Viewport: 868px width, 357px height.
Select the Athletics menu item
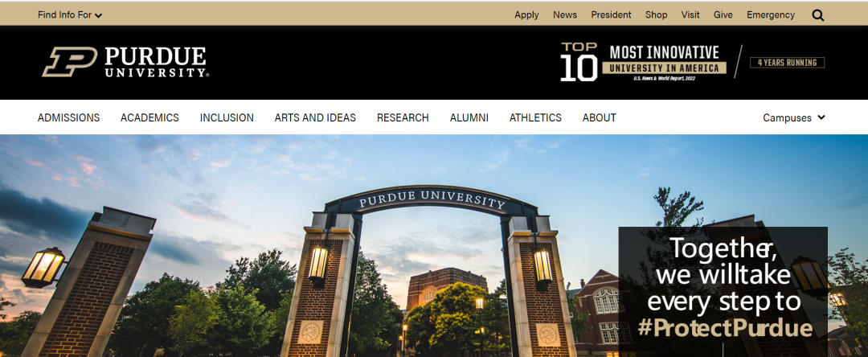[535, 118]
